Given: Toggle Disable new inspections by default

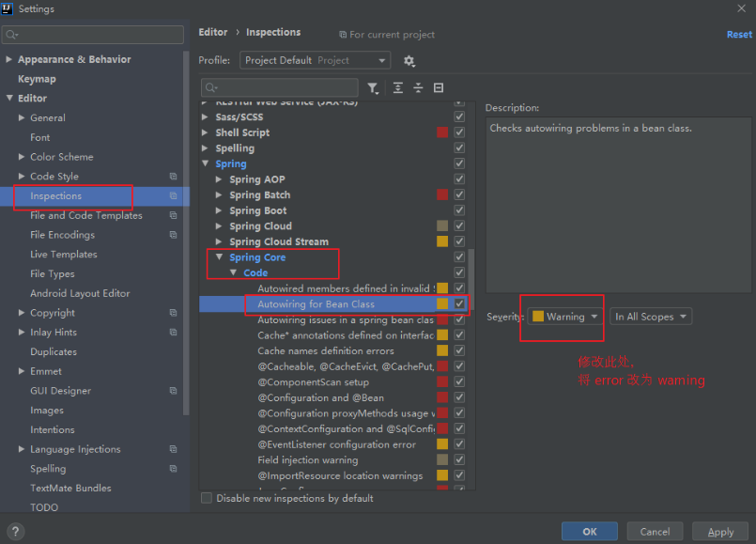Looking at the screenshot, I should tap(207, 498).
